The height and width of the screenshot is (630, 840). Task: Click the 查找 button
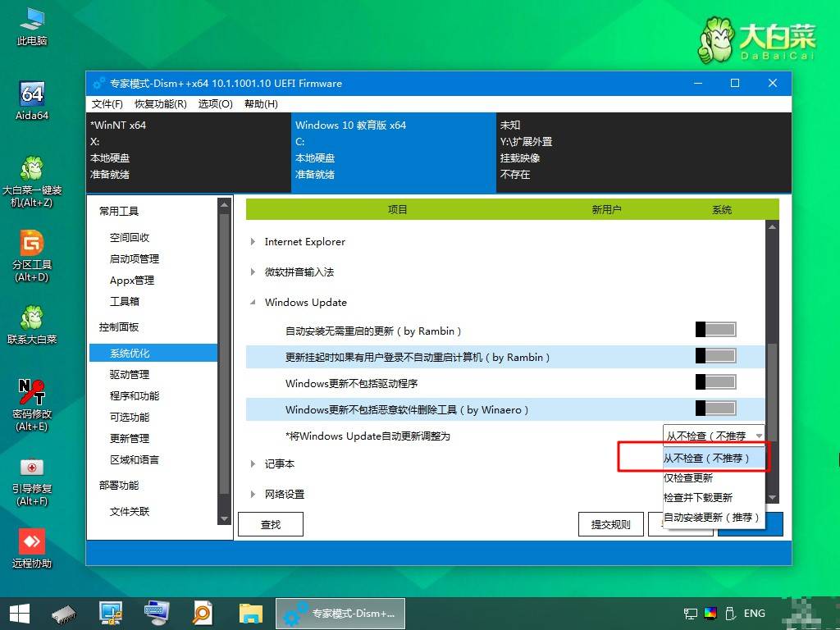[271, 524]
